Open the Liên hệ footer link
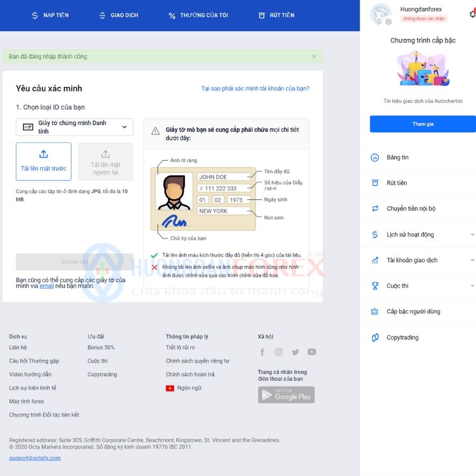This screenshot has width=476, height=476. pos(18,347)
